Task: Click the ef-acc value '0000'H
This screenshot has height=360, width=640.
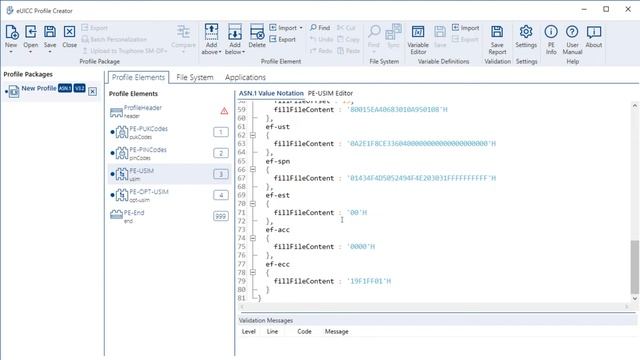Action: point(361,247)
